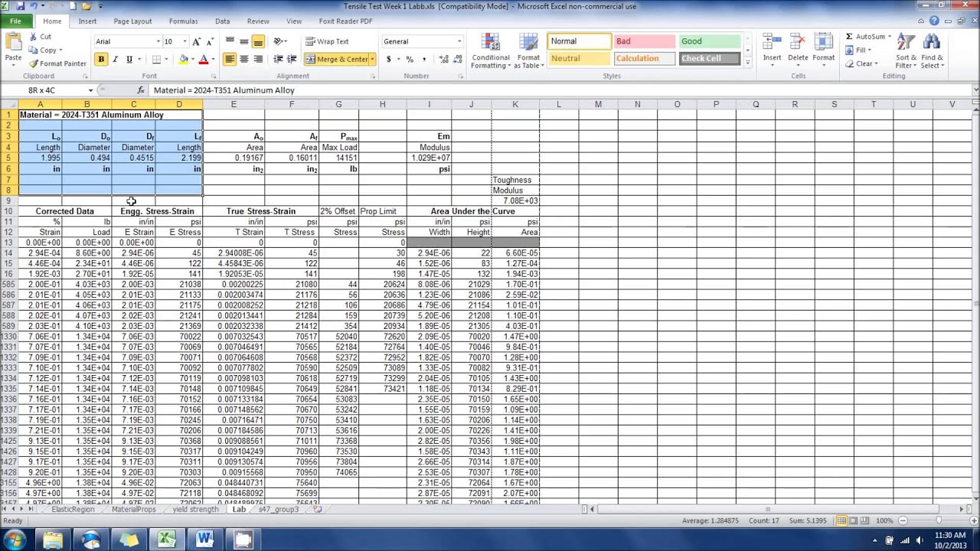This screenshot has width=980, height=551.
Task: Increase font size with Grow Font
Action: point(197,41)
